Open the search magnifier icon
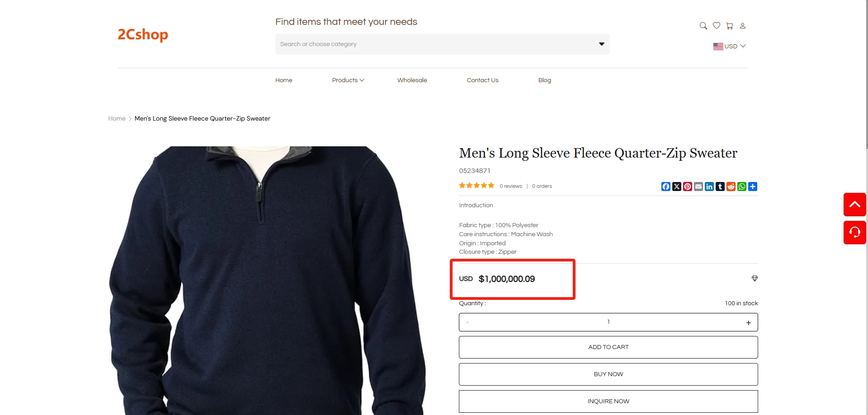The width and height of the screenshot is (868, 415). 703,26
